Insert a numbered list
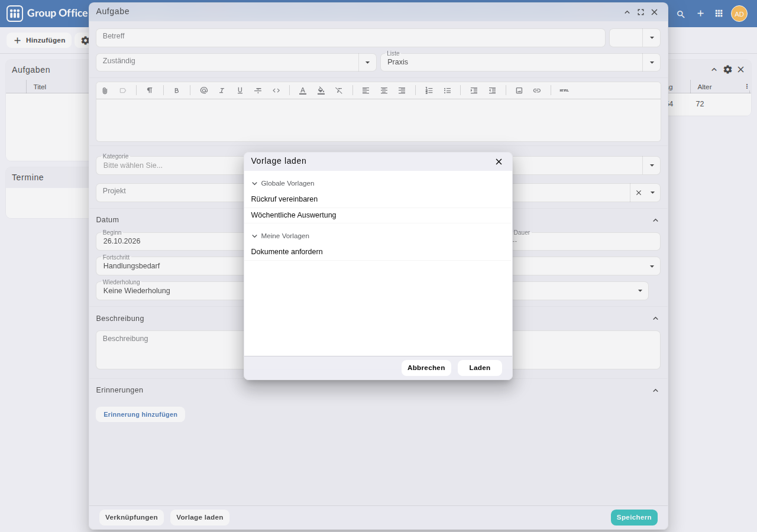 click(x=429, y=90)
